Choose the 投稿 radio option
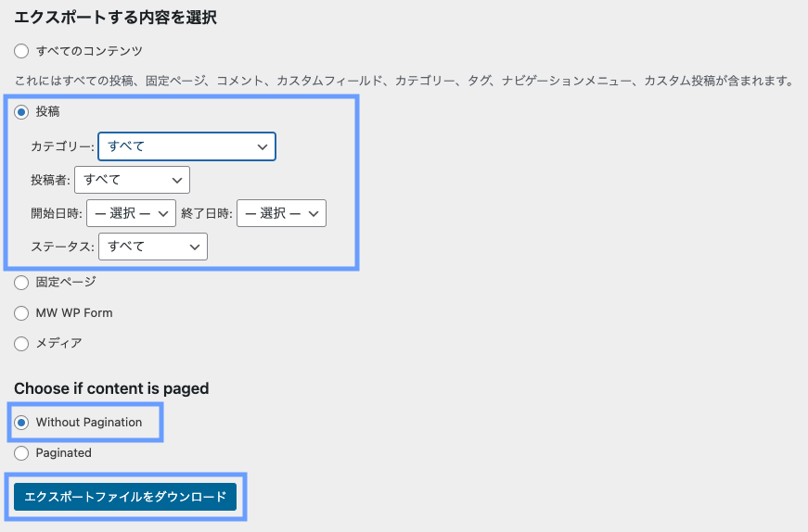The width and height of the screenshot is (808, 532). coord(22,111)
